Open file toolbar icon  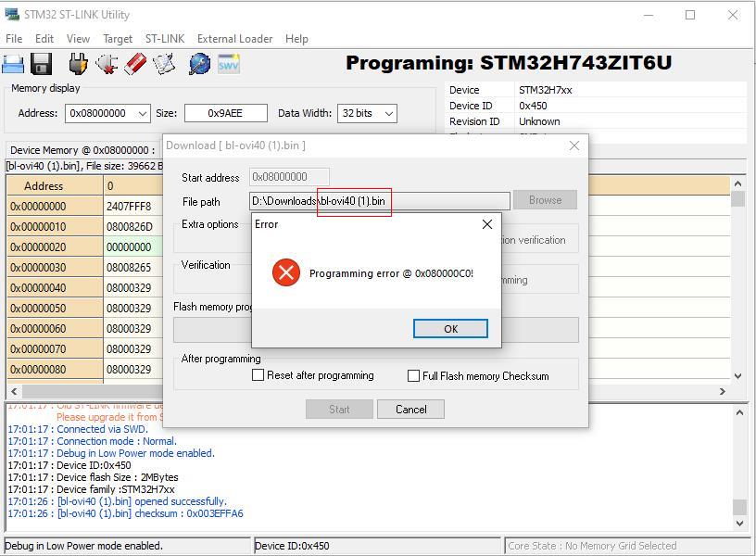tap(13, 64)
